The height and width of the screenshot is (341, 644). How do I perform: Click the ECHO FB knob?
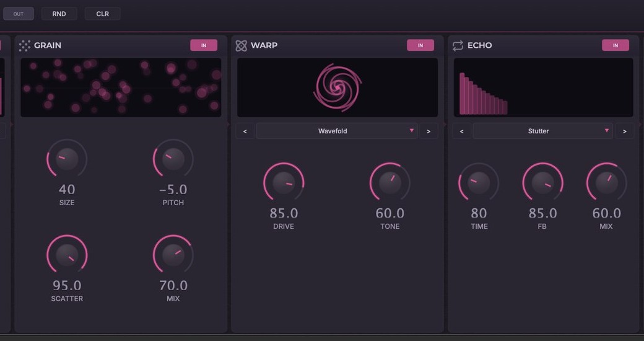pos(542,183)
